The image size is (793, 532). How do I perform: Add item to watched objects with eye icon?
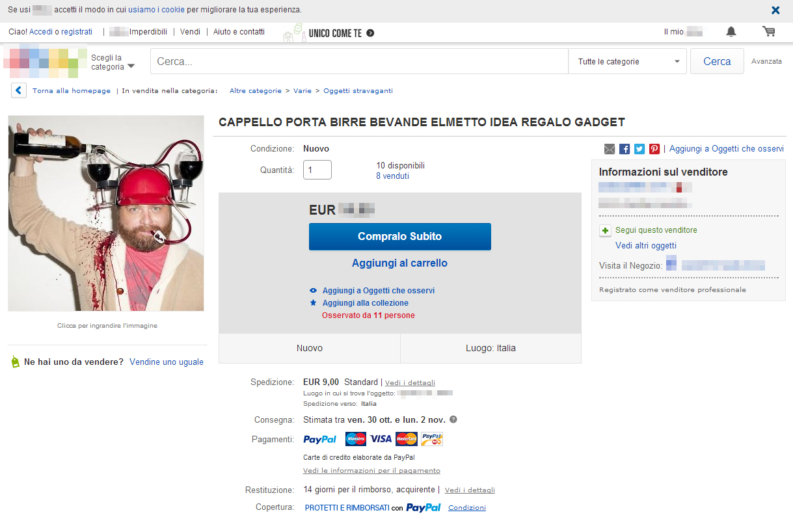point(314,291)
